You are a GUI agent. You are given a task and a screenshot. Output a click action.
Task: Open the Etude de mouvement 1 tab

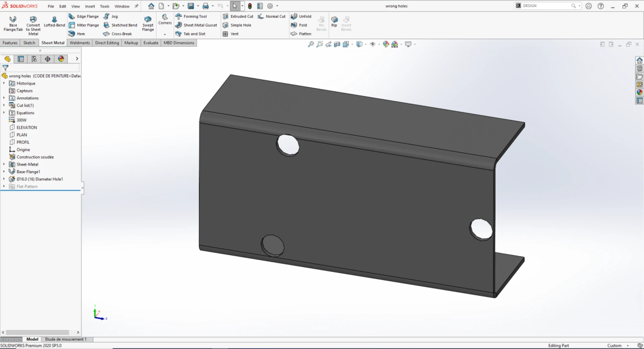pos(66,339)
